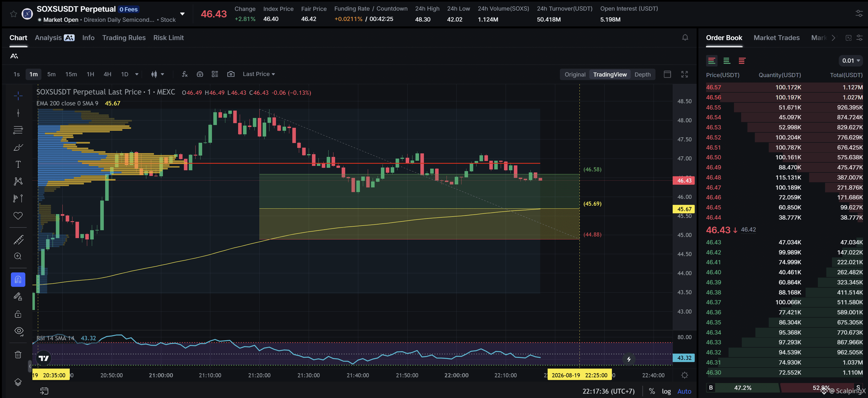Select the brush drawing tool
The height and width of the screenshot is (398, 868).
point(18,147)
